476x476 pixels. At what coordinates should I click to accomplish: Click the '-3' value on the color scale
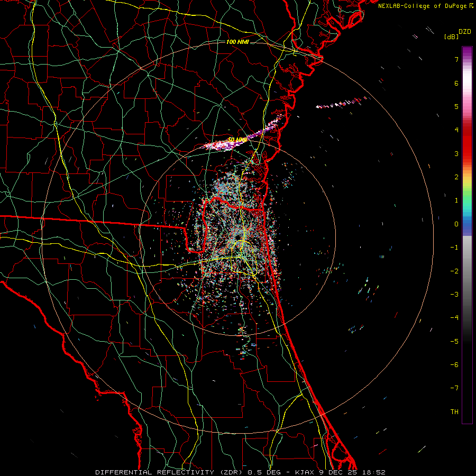pyautogui.click(x=454, y=295)
